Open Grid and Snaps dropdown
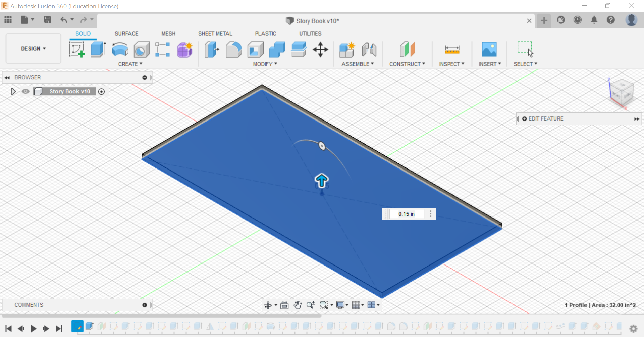This screenshot has width=644, height=337. (x=358, y=305)
